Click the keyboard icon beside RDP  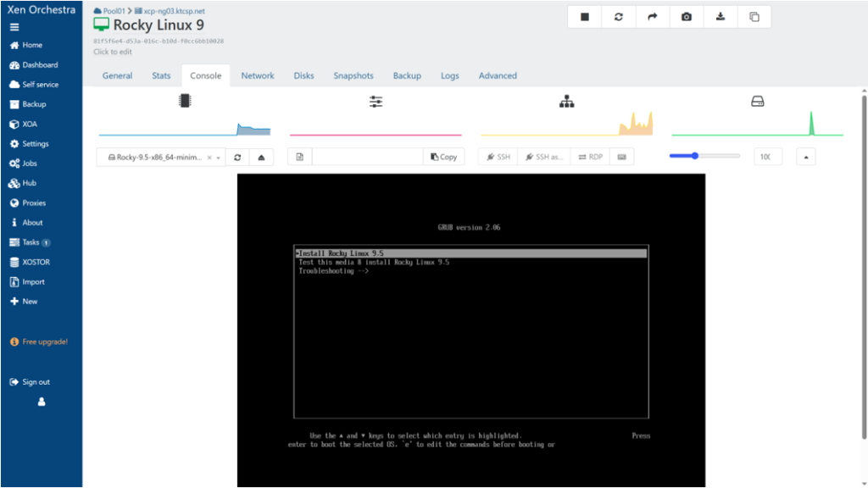coord(622,157)
